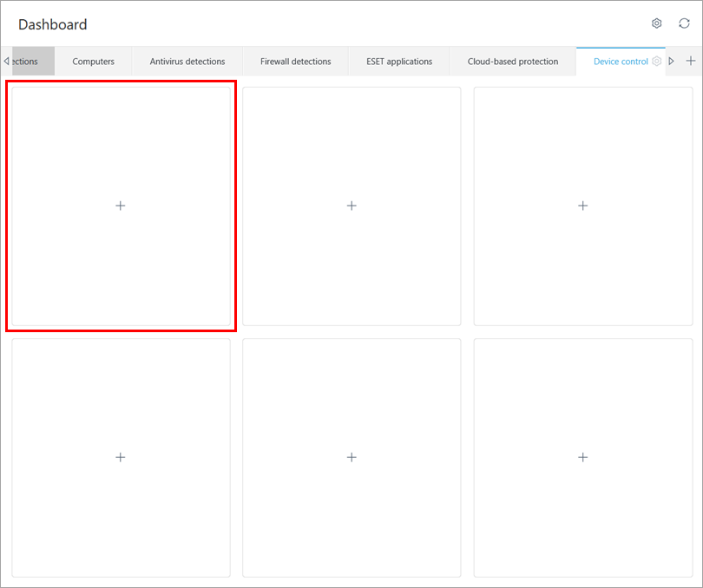Open the Device control tab's gear menu

tap(657, 62)
